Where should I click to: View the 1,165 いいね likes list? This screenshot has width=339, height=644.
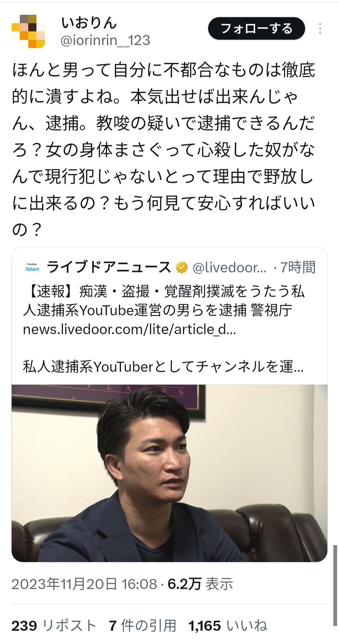(228, 626)
